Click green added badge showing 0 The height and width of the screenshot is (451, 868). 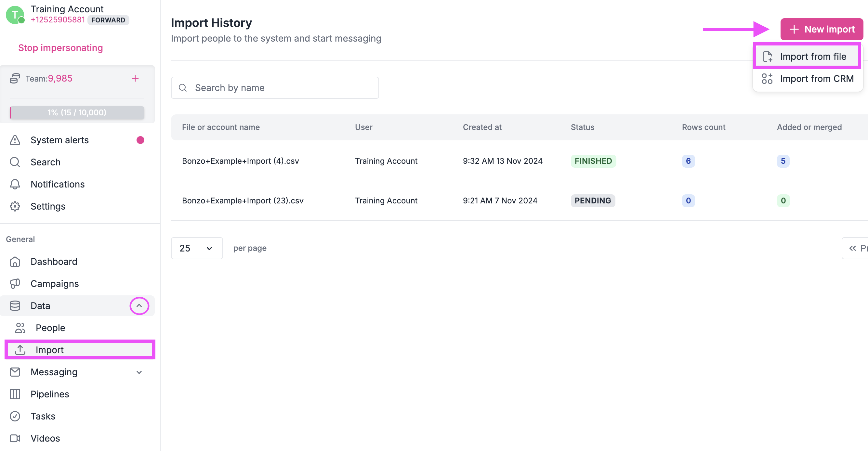tap(783, 201)
